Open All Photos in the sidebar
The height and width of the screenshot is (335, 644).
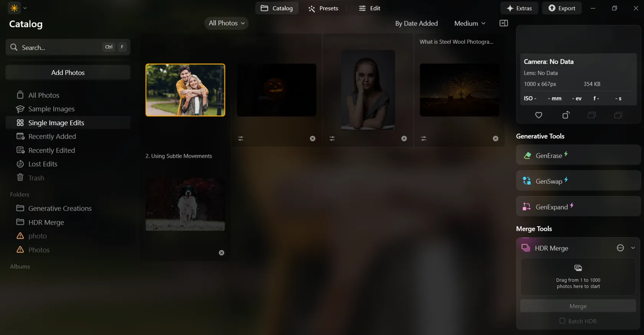tap(68, 95)
